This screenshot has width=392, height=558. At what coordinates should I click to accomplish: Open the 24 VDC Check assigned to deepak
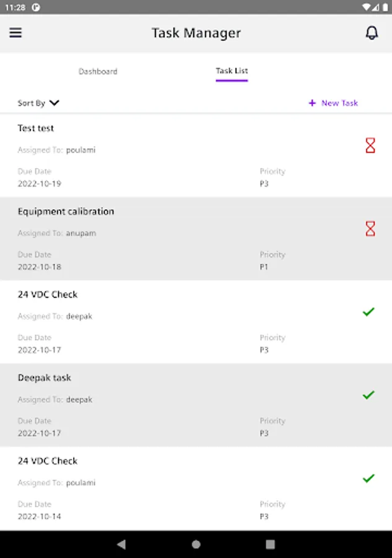[196, 322]
